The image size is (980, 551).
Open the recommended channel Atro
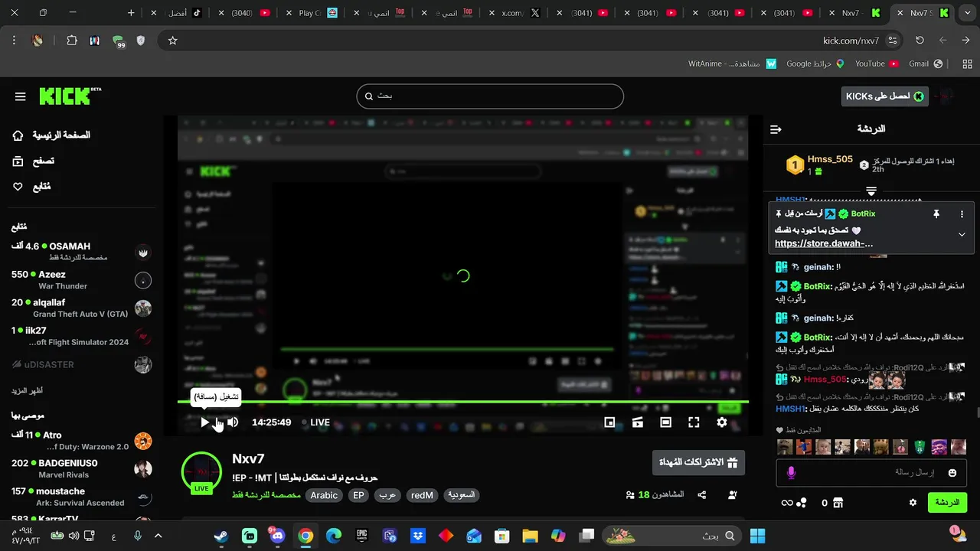(x=81, y=441)
